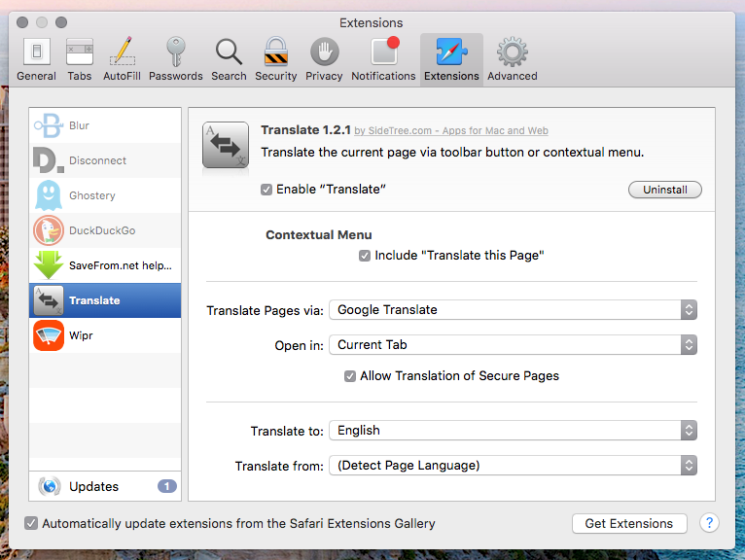Screen dimensions: 745x560
Task: Click the Get Extensions button
Action: 629,523
